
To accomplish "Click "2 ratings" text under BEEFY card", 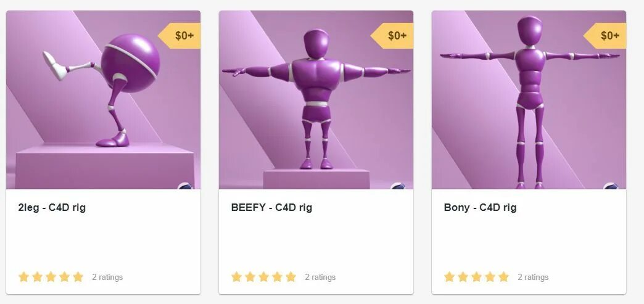I will tap(320, 277).
